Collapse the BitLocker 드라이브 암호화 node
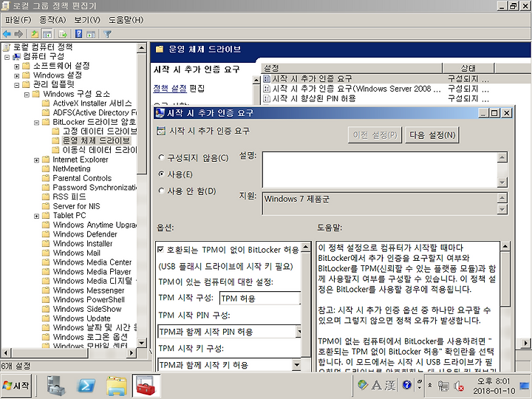 [x=37, y=123]
